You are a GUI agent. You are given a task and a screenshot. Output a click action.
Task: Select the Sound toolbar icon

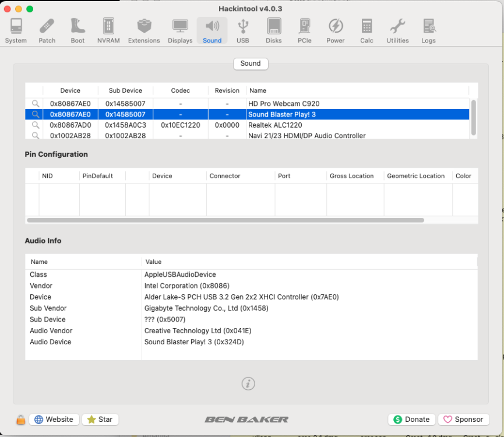click(212, 30)
